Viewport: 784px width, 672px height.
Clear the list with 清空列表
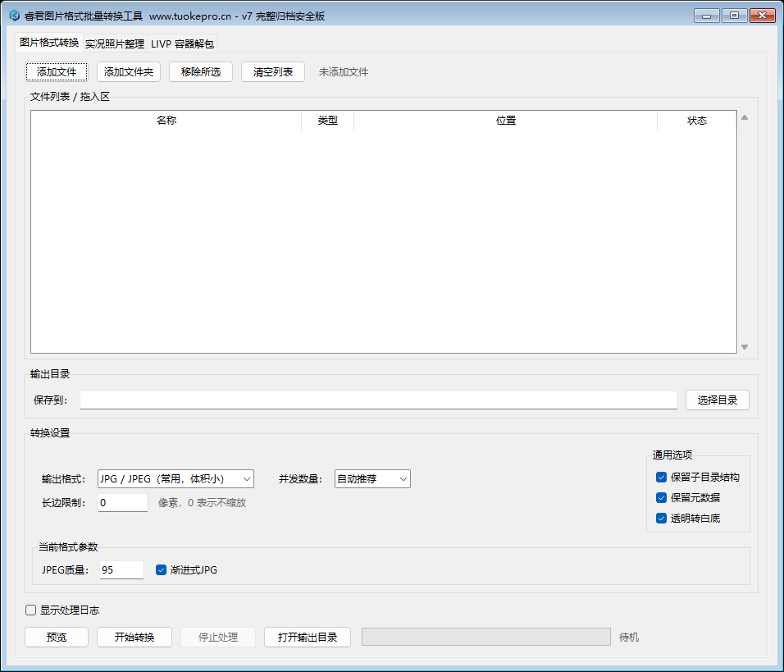coord(272,72)
